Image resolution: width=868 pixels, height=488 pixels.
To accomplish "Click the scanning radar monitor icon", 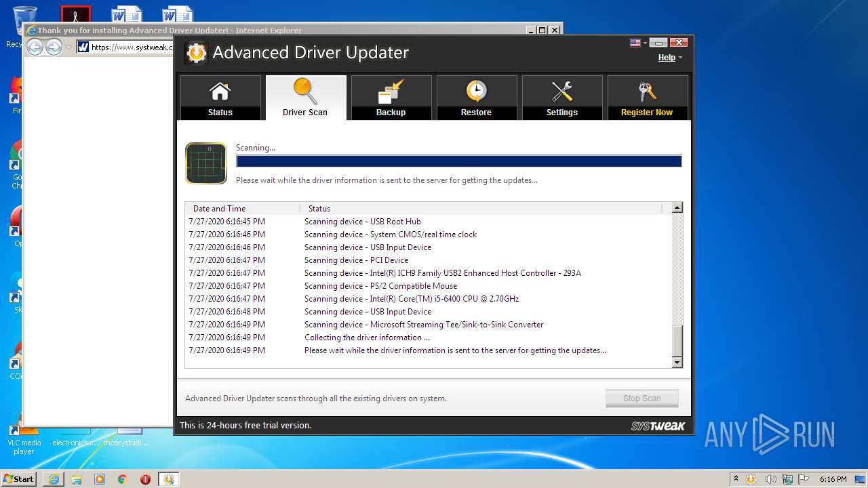I will click(x=206, y=163).
